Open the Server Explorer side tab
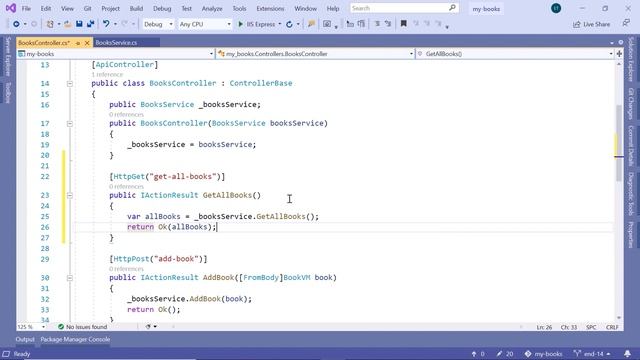Image resolution: width=640 pixels, height=360 pixels. [8, 56]
